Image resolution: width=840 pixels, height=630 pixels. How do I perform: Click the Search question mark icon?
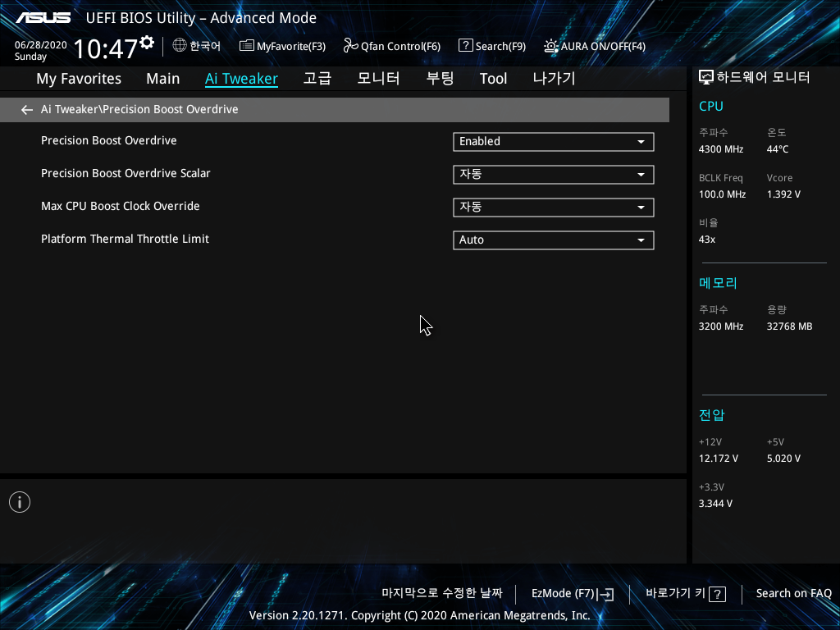pyautogui.click(x=466, y=46)
